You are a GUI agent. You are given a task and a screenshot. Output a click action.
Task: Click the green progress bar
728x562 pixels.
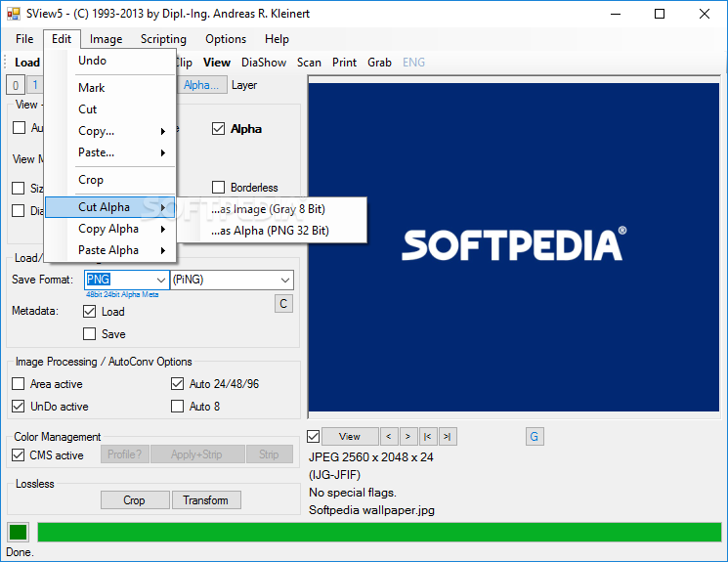[x=379, y=533]
